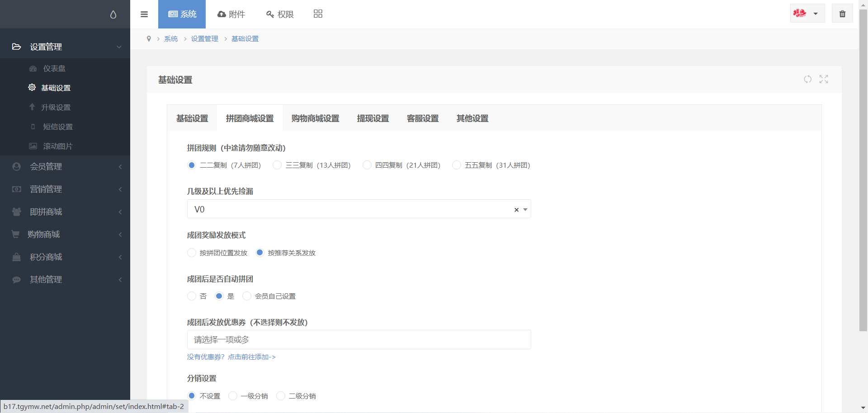
Task: Open the 附件 top navigation item
Action: [231, 14]
